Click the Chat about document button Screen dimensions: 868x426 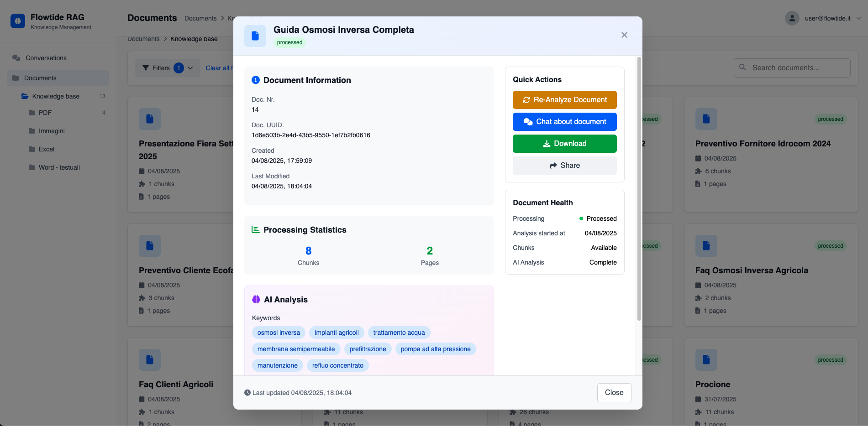pos(564,121)
